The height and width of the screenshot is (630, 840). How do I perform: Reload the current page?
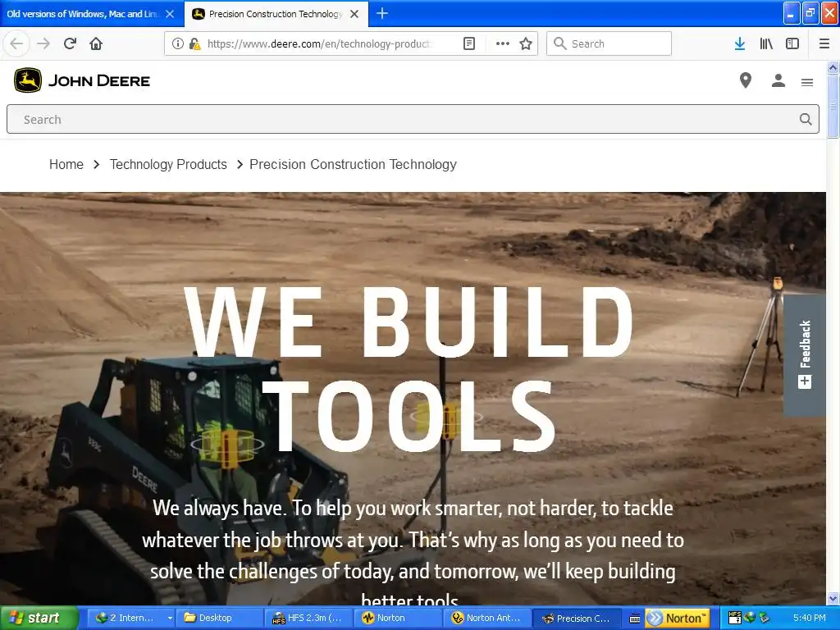70,43
